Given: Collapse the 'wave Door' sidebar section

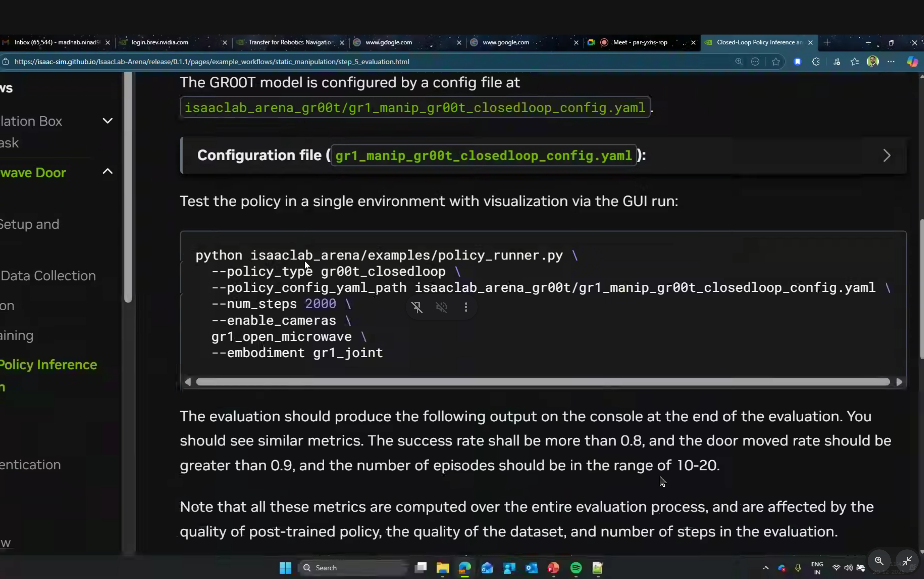Looking at the screenshot, I should 108,172.
